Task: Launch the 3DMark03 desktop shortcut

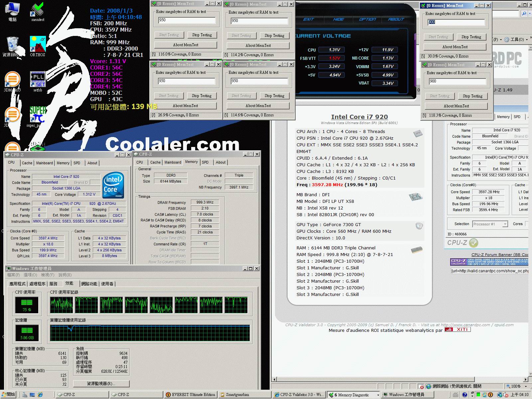Action: 12,82
